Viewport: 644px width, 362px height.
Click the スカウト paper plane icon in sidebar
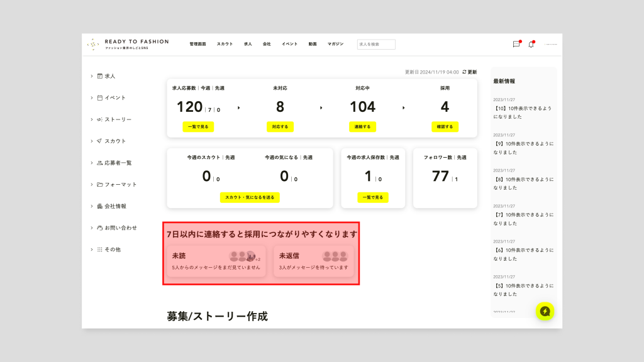click(x=99, y=141)
